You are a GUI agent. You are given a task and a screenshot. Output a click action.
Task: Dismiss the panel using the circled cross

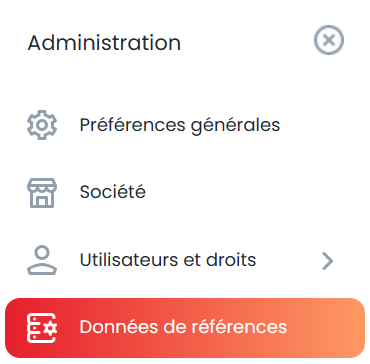click(329, 40)
